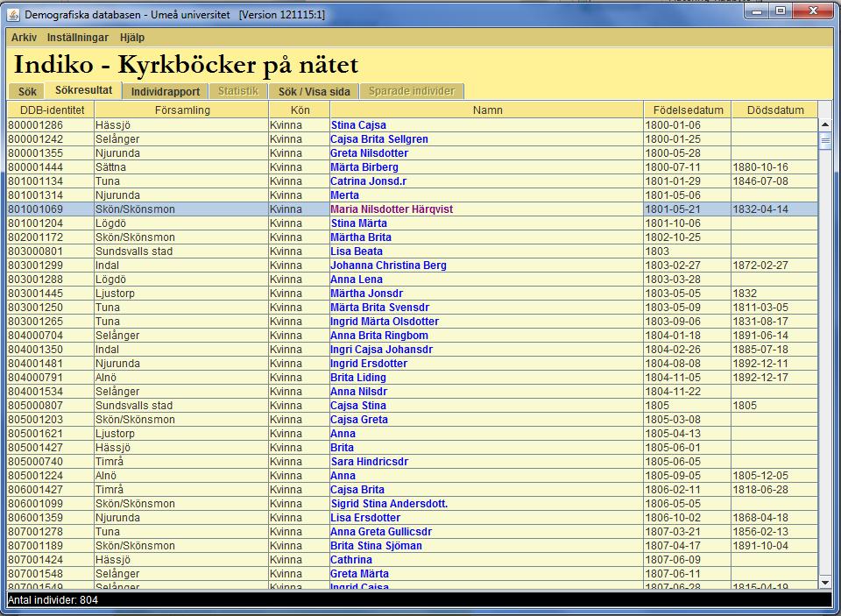The height and width of the screenshot is (616, 841).
Task: Select the DDB-identitet cell 800001286
Action: coord(51,125)
